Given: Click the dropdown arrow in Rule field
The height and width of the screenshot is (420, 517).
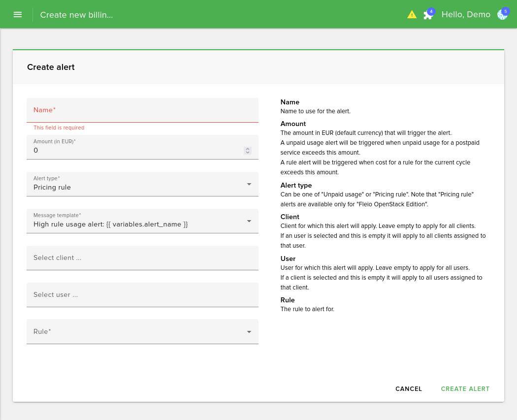Looking at the screenshot, I should click(x=249, y=332).
